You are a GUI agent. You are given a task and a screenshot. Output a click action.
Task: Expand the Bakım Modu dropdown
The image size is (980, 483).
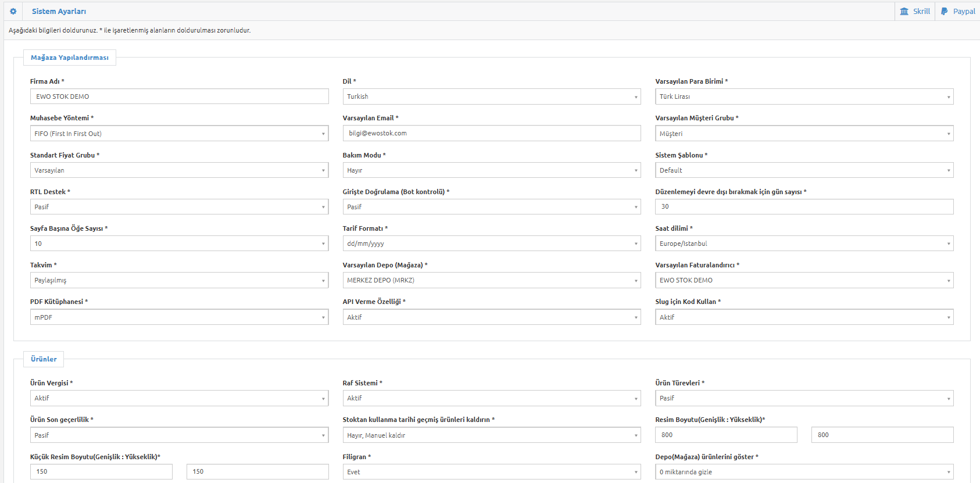[x=492, y=170]
